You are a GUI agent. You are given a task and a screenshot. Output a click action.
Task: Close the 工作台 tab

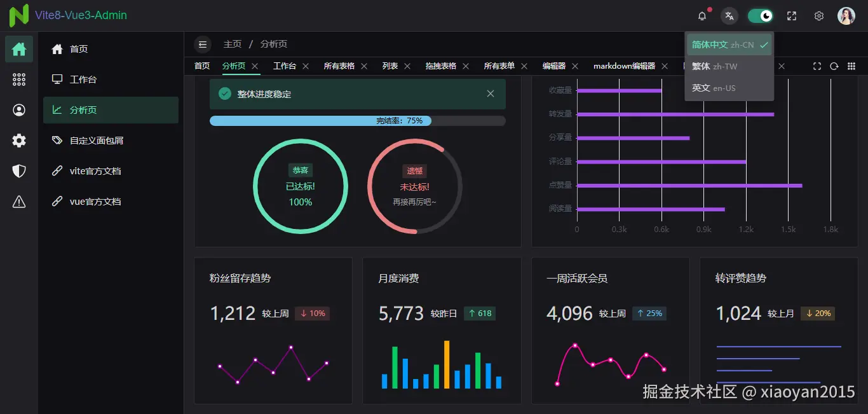click(306, 66)
